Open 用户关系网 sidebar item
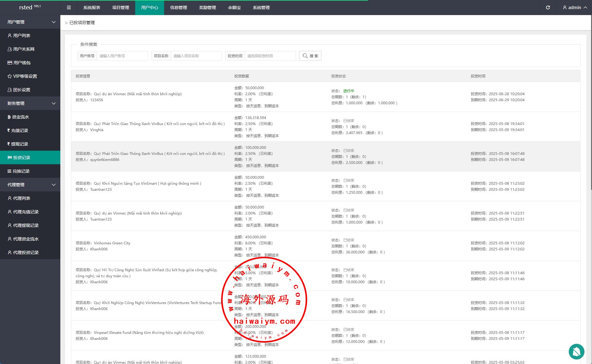This screenshot has height=364, width=592. (x=24, y=49)
